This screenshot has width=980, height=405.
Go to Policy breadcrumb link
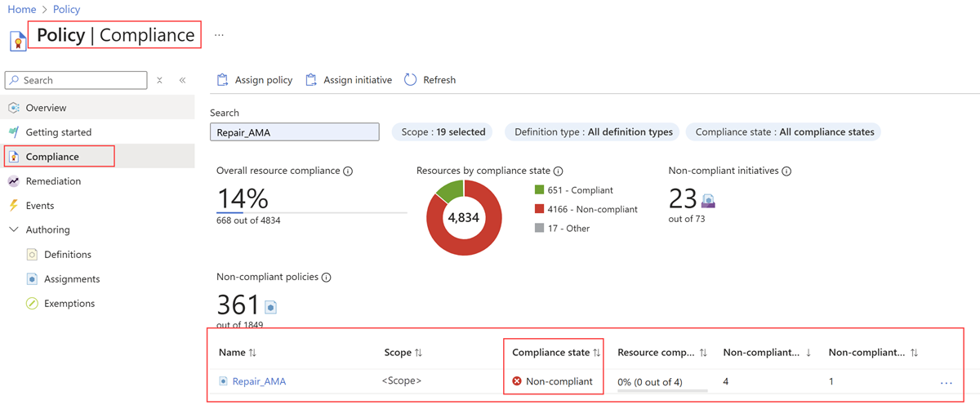pyautogui.click(x=67, y=10)
